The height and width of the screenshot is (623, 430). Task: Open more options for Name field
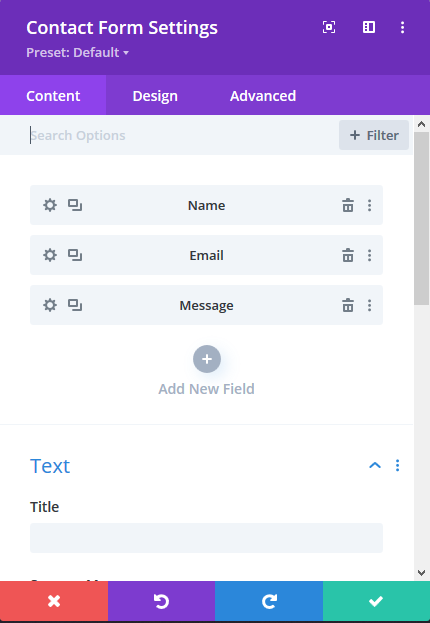click(370, 205)
